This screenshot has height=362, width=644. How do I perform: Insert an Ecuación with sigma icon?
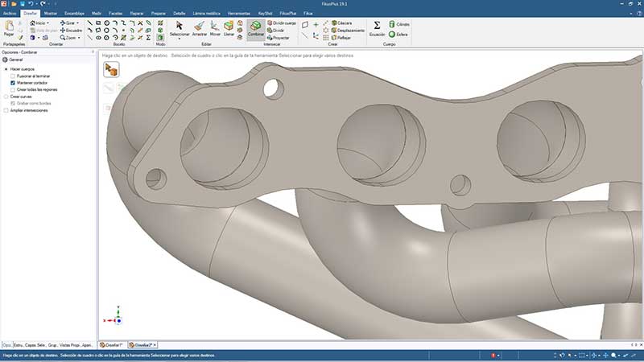377,28
